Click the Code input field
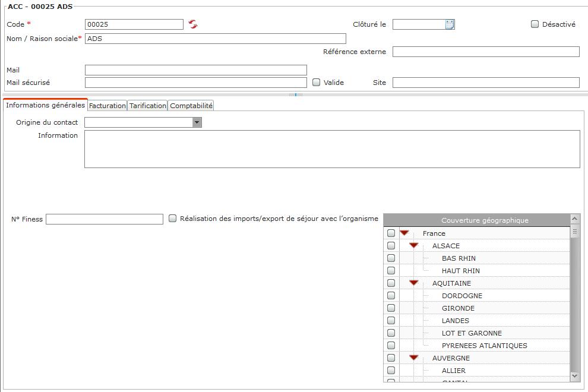The image size is (588, 392). tap(134, 24)
